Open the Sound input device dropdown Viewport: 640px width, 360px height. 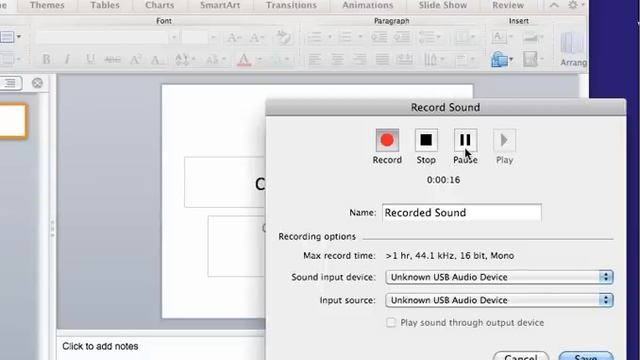point(499,277)
